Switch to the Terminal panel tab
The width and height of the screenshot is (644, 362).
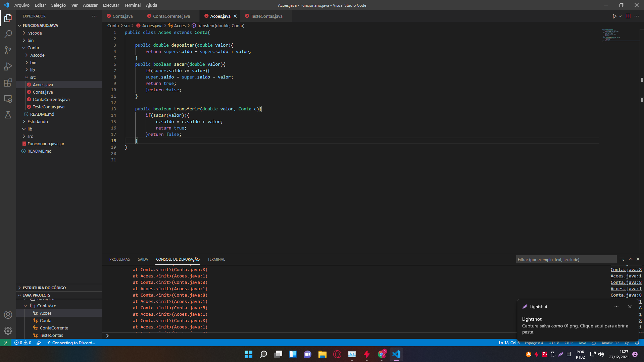[x=216, y=259]
